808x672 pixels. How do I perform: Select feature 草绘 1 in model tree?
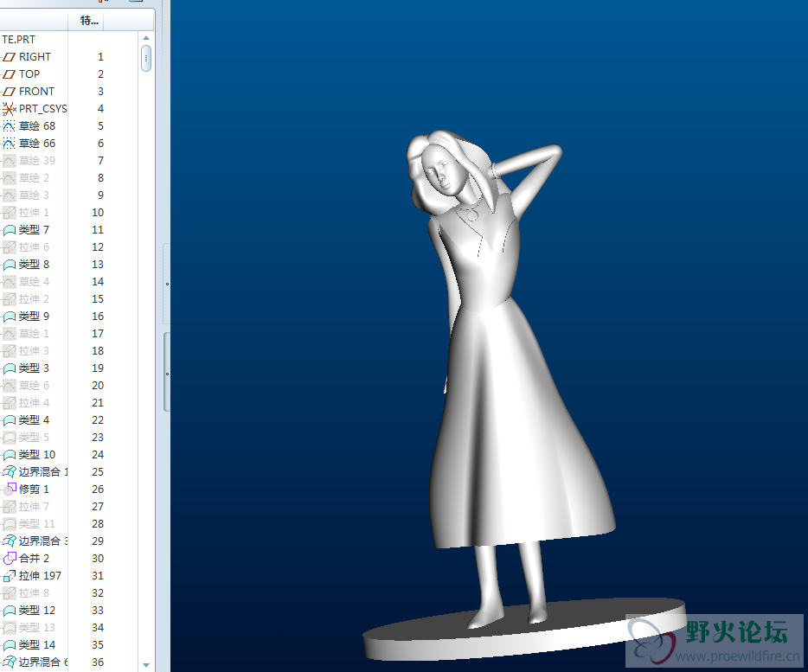pyautogui.click(x=34, y=334)
